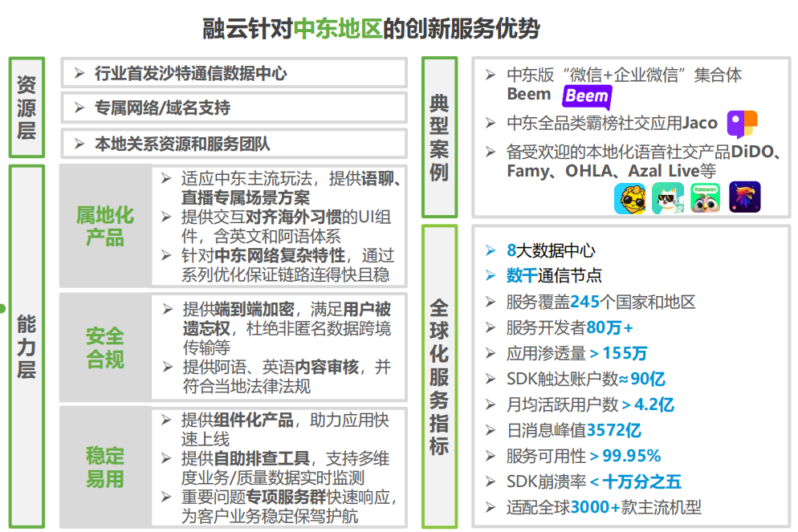
Task: Tap the green Karawan bird icon
Action: click(706, 197)
